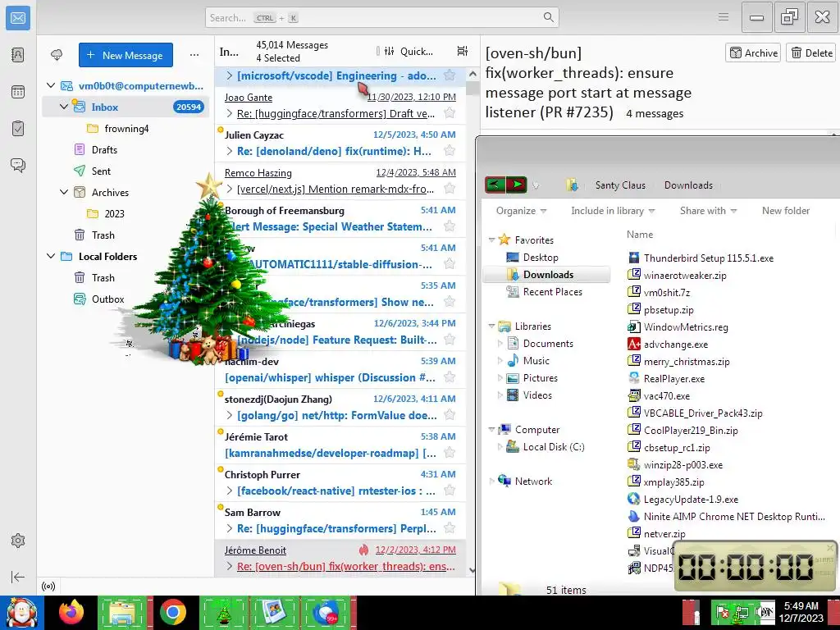
Task: Open File Explorer taskbar icon
Action: 122,612
